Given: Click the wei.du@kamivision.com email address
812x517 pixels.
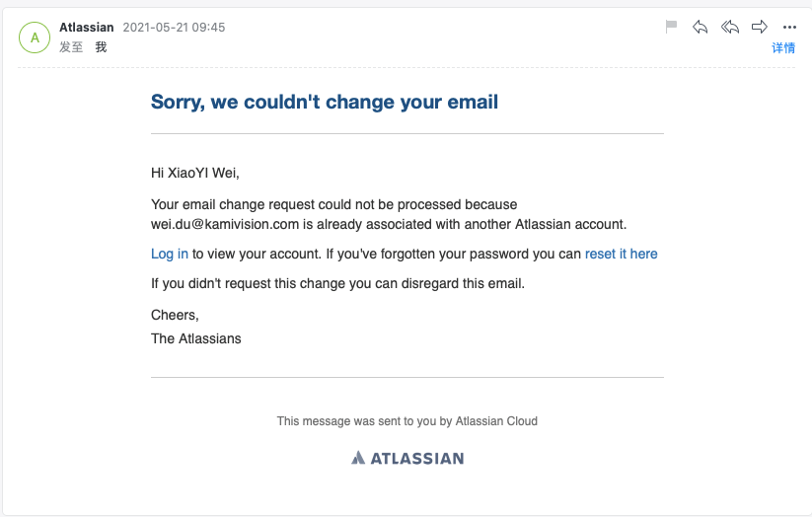Looking at the screenshot, I should click(x=225, y=224).
